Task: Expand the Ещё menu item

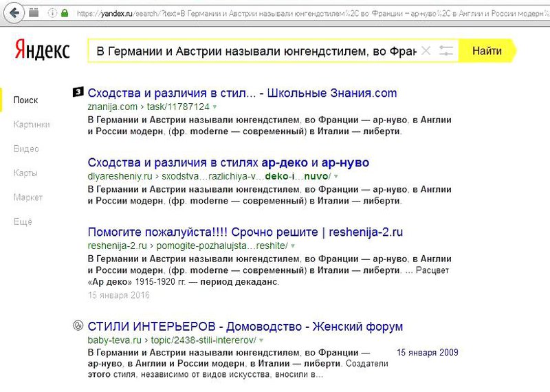Action: [23, 221]
